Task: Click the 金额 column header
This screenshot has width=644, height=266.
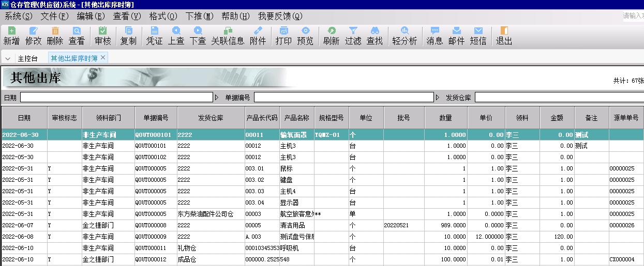Action: coord(557,118)
